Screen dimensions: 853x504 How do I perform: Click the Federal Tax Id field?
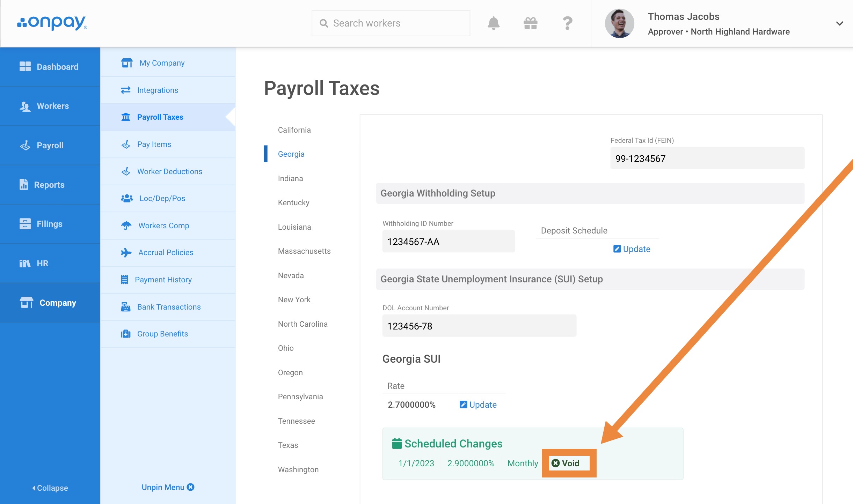[707, 158]
